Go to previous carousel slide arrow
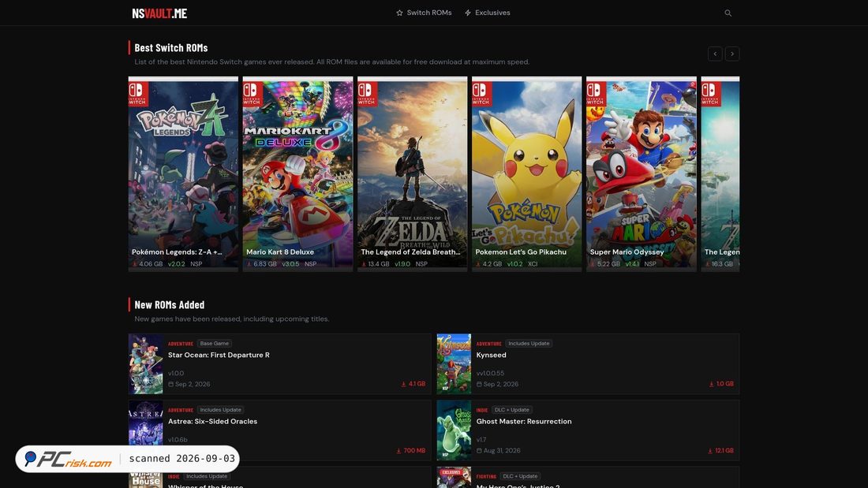 tap(715, 54)
